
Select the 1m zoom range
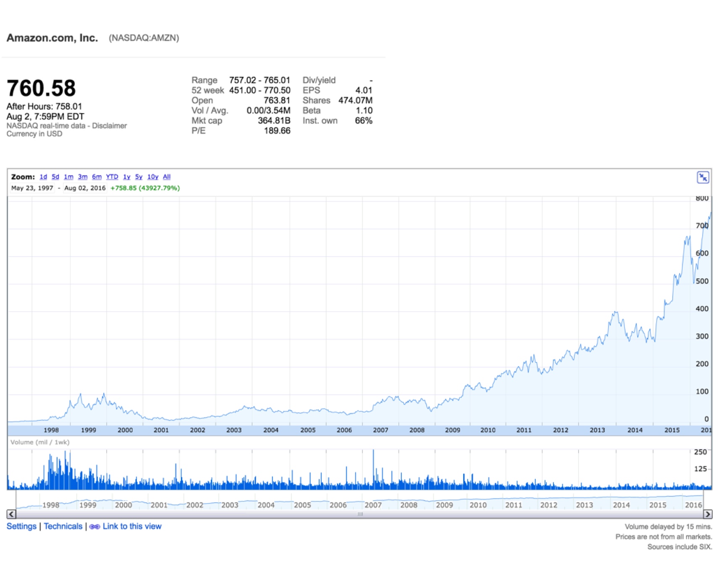[68, 177]
